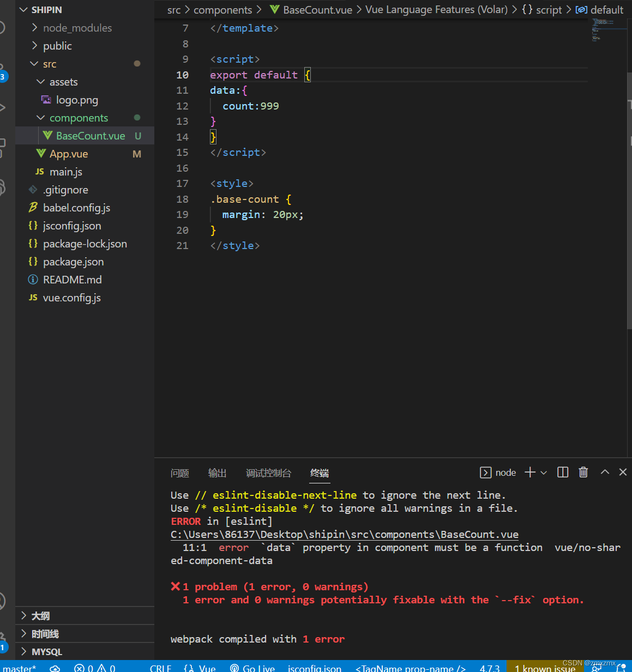Open the BaseCount.vue error link in terminal
The height and width of the screenshot is (672, 632).
344,535
